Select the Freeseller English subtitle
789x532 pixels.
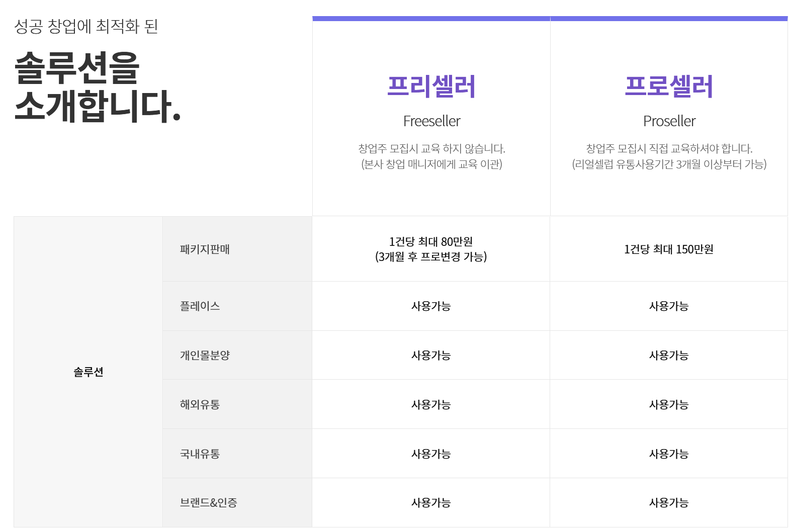pyautogui.click(x=431, y=121)
